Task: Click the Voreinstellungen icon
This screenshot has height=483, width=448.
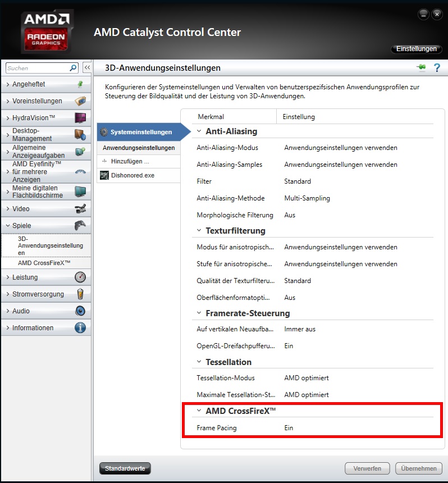Action: (80, 101)
